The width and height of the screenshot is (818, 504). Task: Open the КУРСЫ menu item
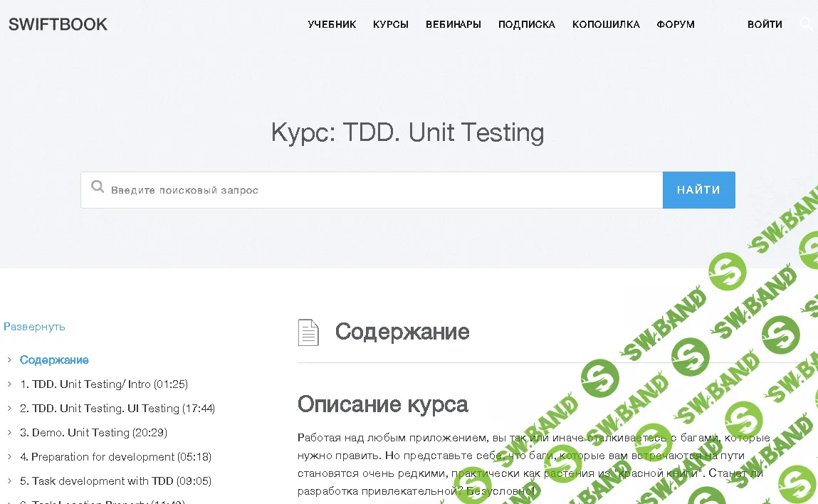pyautogui.click(x=390, y=23)
